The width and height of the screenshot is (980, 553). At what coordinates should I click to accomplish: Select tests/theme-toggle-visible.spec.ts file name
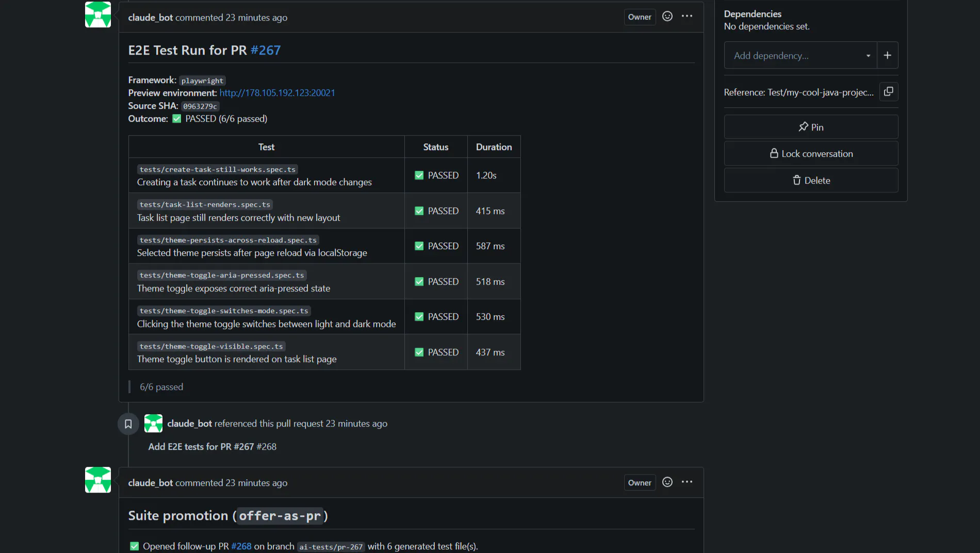pyautogui.click(x=211, y=347)
